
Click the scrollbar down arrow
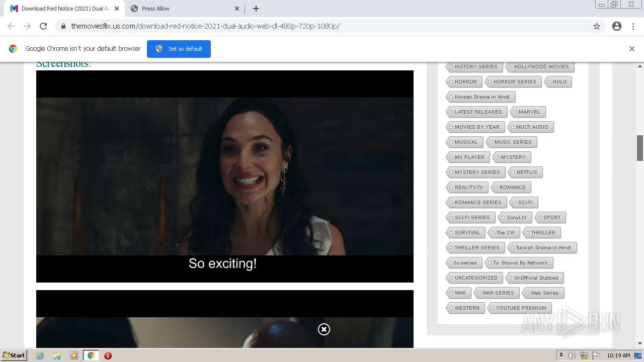pos(640,343)
